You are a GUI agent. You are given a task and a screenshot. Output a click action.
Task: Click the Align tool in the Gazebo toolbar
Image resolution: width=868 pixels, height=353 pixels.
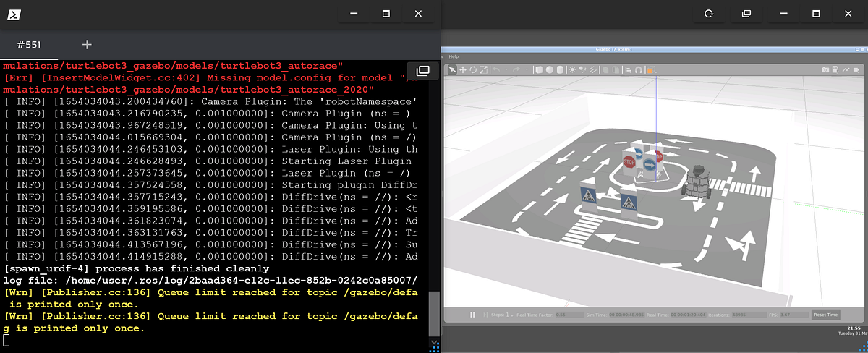(629, 69)
